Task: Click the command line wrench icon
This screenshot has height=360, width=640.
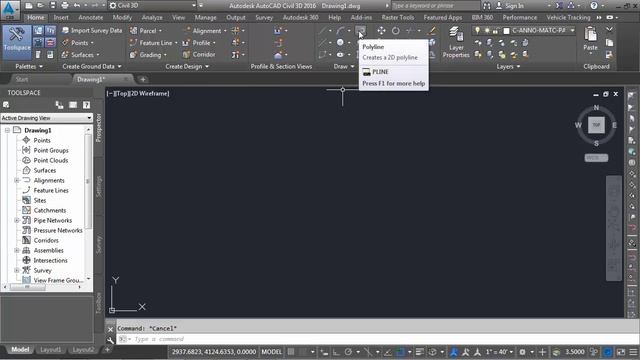Action: click(110, 340)
